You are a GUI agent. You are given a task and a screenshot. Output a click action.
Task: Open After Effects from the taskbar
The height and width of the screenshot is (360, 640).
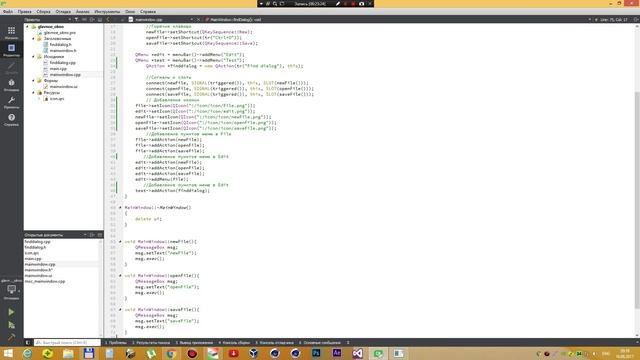click(337, 353)
